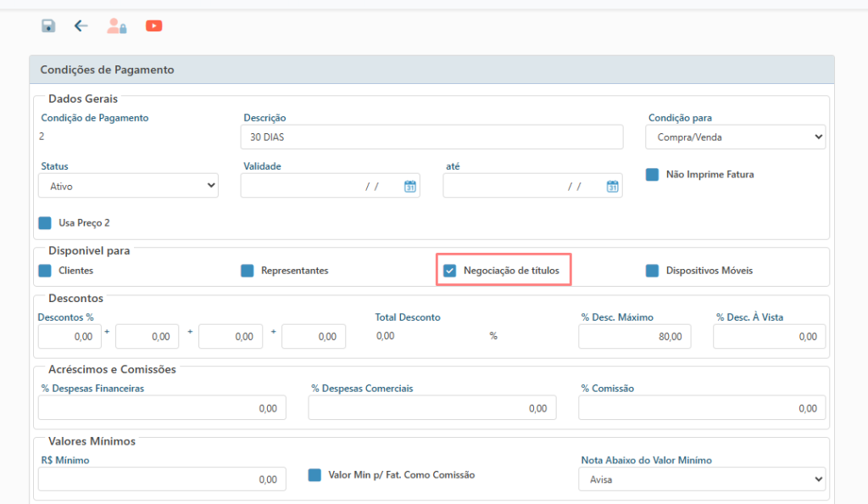Open the YouTube video help icon
Screen dimensions: 868x504
point(154,26)
